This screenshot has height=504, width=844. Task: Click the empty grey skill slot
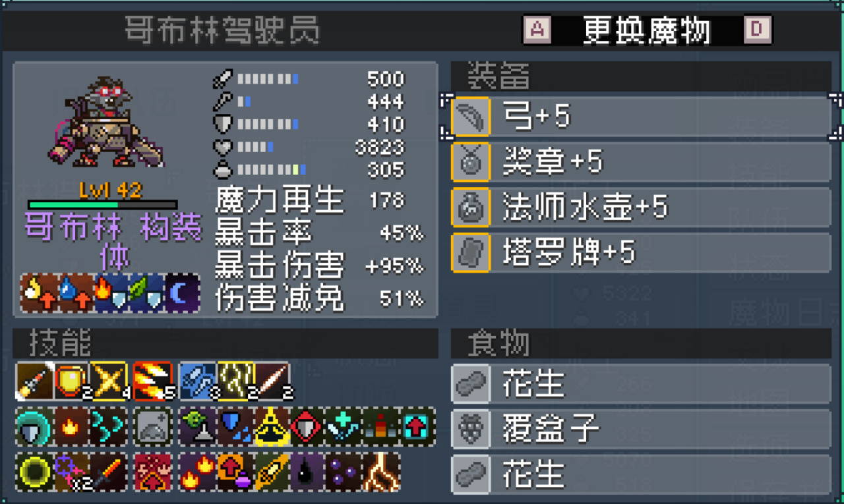(152, 426)
